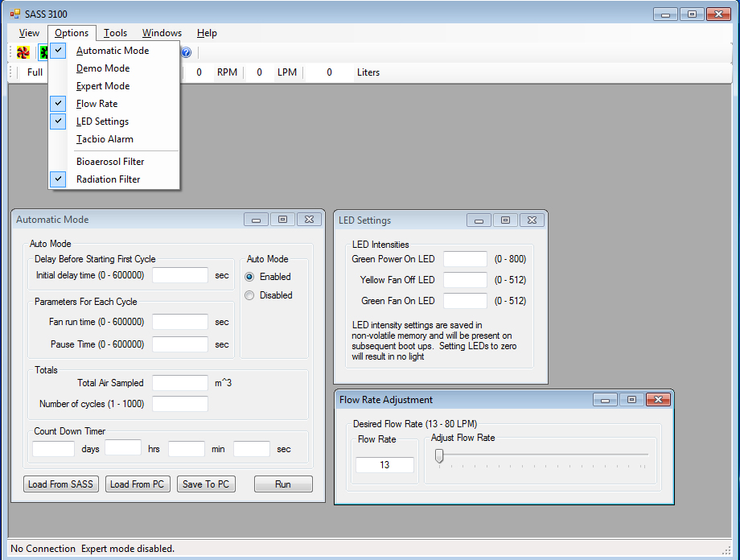
Task: Click the Green Power On LED value field
Action: (x=465, y=259)
